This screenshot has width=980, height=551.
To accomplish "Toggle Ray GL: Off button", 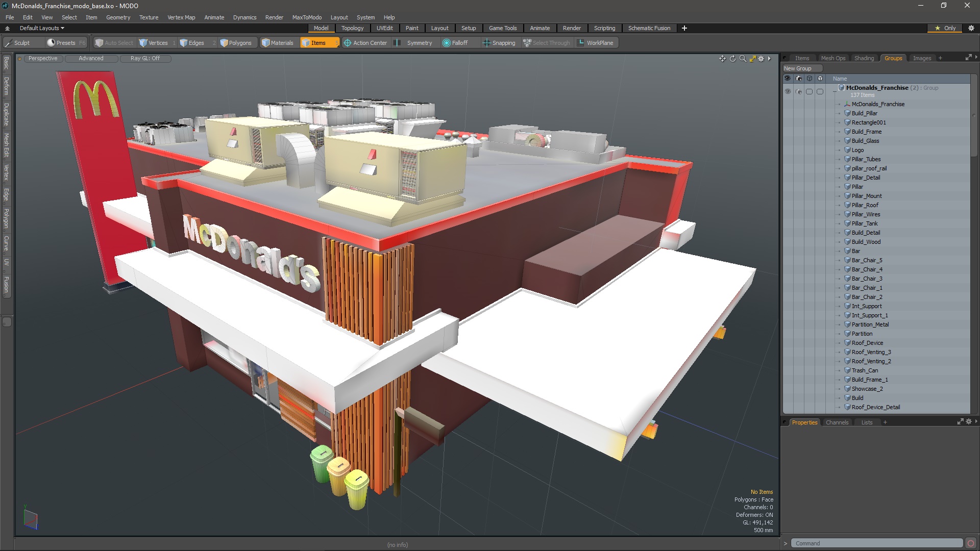I will pyautogui.click(x=145, y=58).
